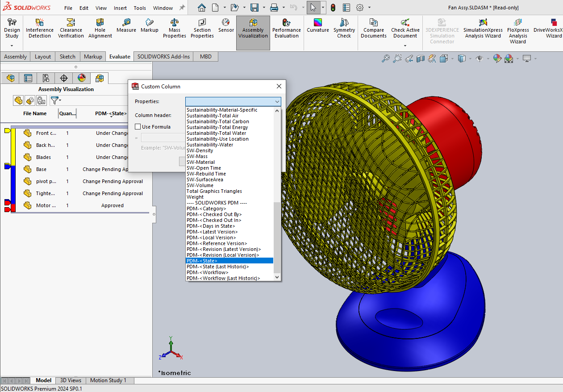The height and width of the screenshot is (392, 563).
Task: Click the Hide/Show Items eye icon
Action: tap(480, 58)
